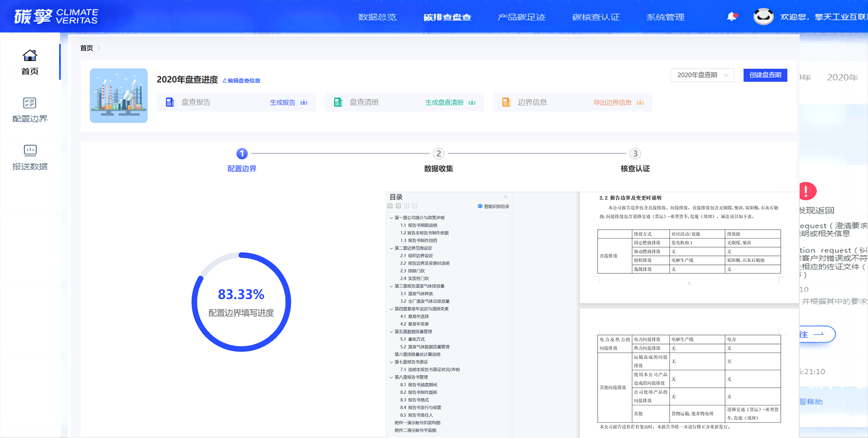The height and width of the screenshot is (438, 868).
Task: Open the 首页 home icon in sidebar
Action: (x=30, y=56)
